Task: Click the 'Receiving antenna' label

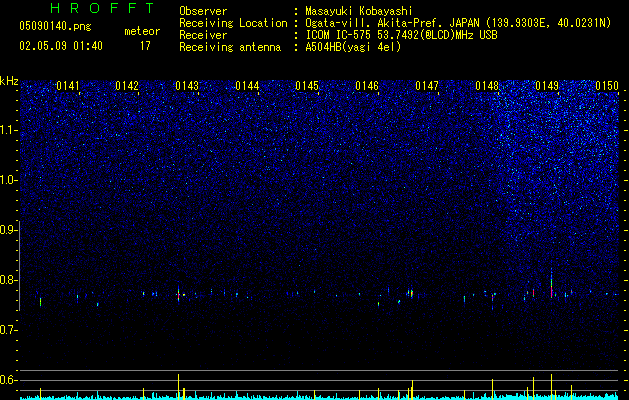Action: [230, 47]
